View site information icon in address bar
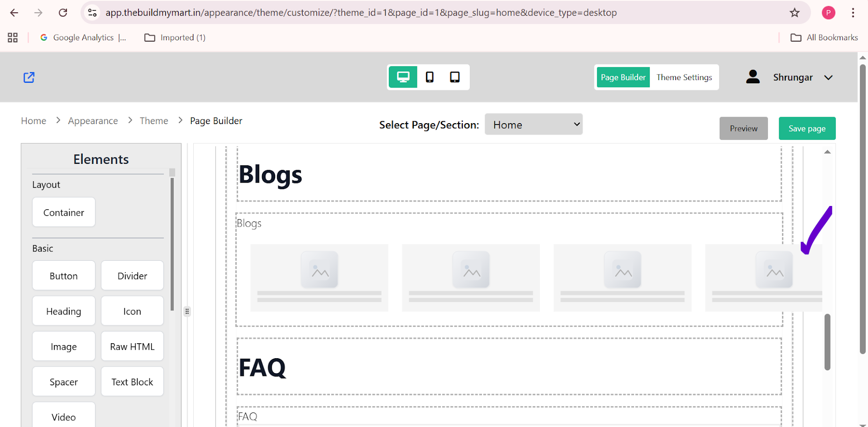The width and height of the screenshot is (868, 427). pyautogui.click(x=93, y=13)
